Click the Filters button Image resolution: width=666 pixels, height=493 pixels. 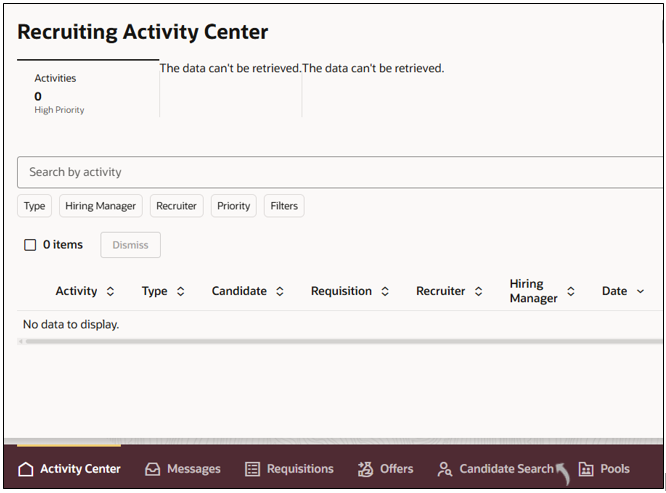[x=284, y=206]
